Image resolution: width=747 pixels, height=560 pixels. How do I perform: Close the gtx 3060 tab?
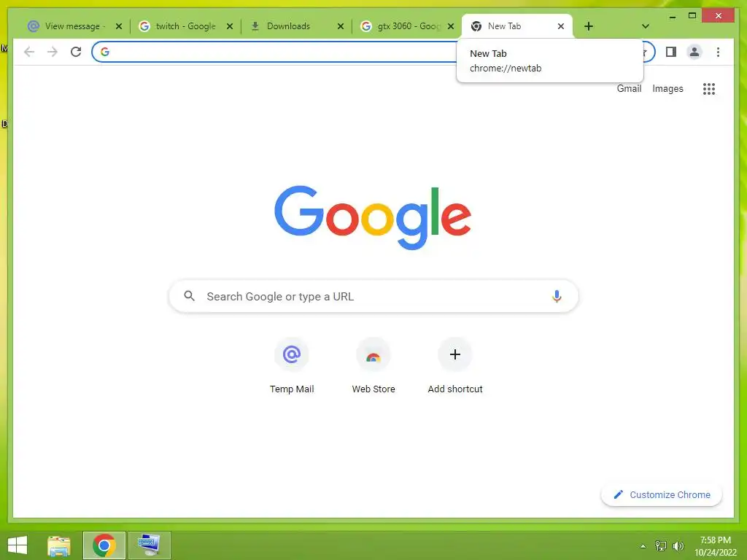(451, 26)
